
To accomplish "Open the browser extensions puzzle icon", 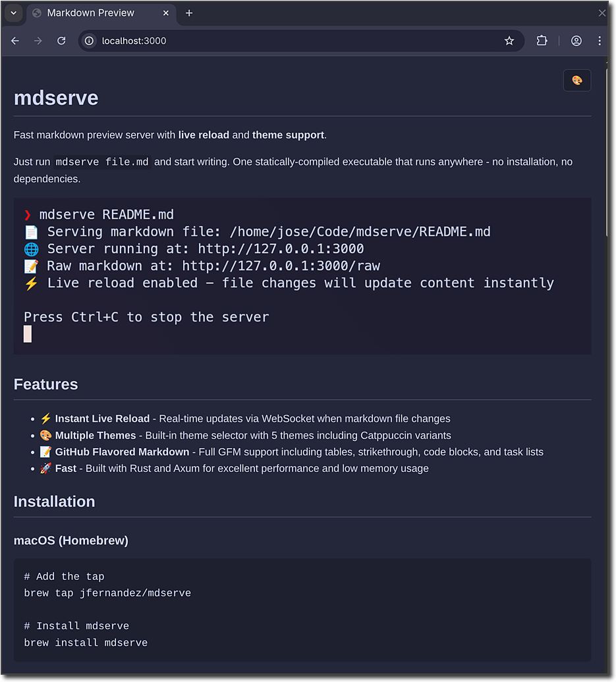I will (x=542, y=40).
